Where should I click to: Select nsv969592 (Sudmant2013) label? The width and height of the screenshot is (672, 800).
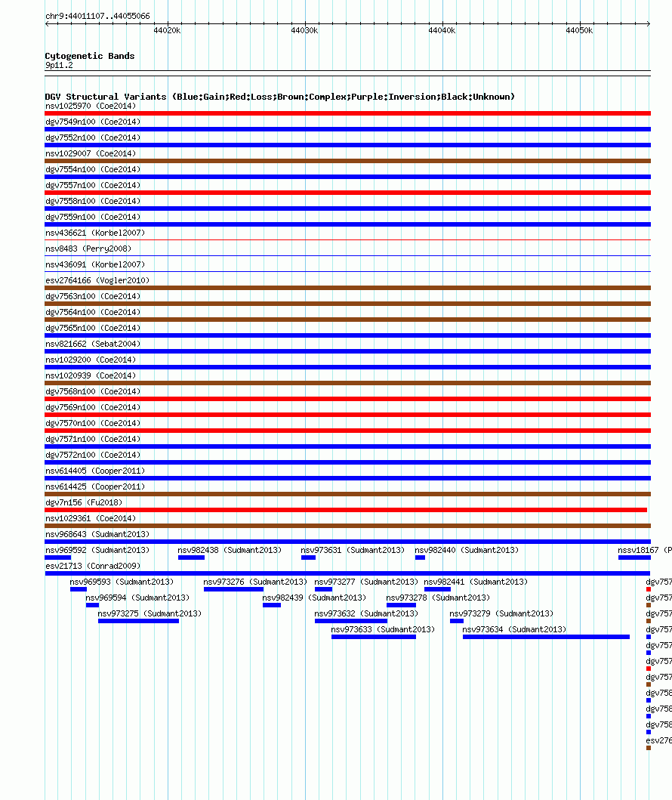coord(97,550)
